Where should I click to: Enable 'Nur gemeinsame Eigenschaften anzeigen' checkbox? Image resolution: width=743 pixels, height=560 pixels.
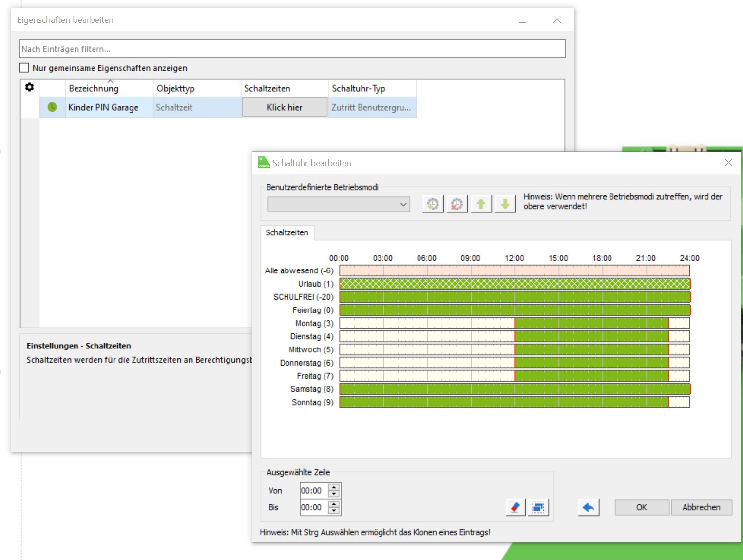[x=24, y=68]
